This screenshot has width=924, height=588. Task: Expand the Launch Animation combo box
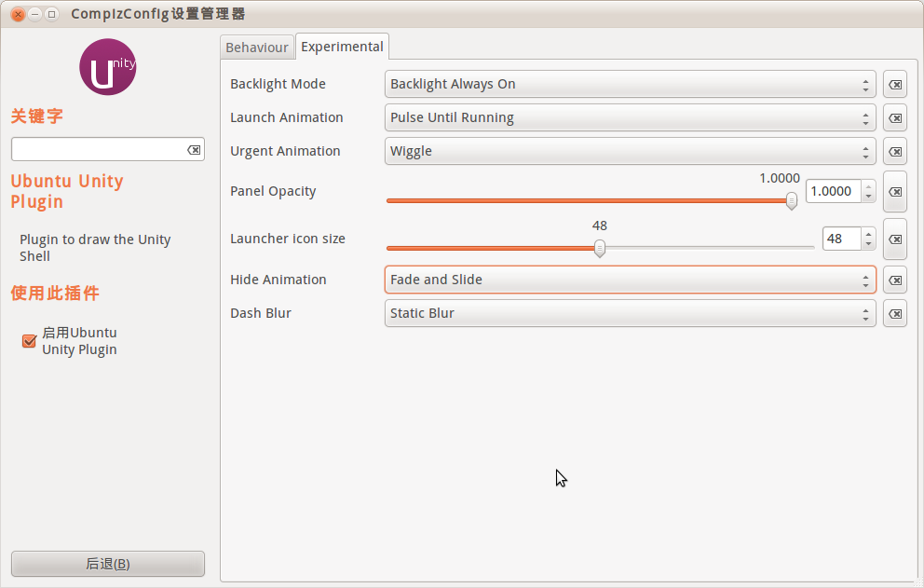coord(630,118)
